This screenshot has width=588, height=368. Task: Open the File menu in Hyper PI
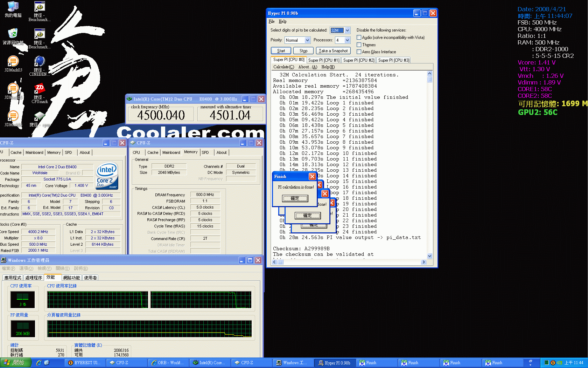click(272, 21)
